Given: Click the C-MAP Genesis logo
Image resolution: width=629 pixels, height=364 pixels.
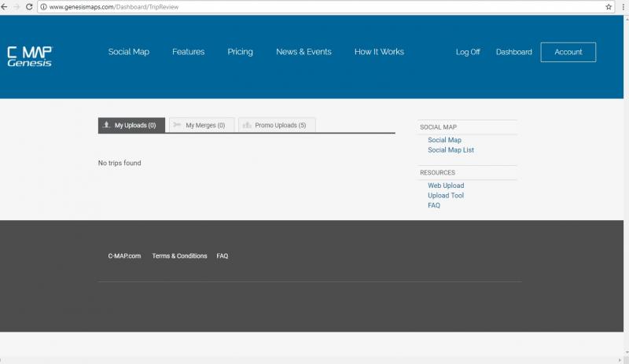Looking at the screenshot, I should point(29,55).
